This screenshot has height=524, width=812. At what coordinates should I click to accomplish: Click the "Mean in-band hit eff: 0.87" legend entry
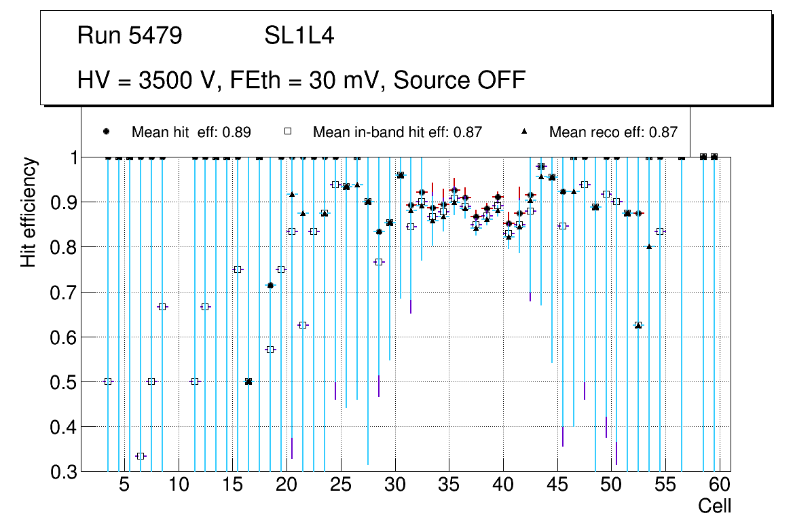(397, 132)
